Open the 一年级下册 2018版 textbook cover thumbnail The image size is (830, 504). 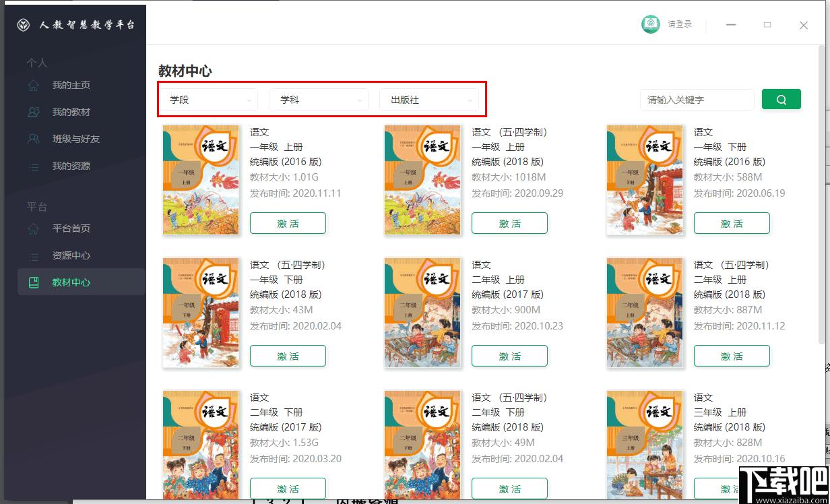(x=201, y=313)
